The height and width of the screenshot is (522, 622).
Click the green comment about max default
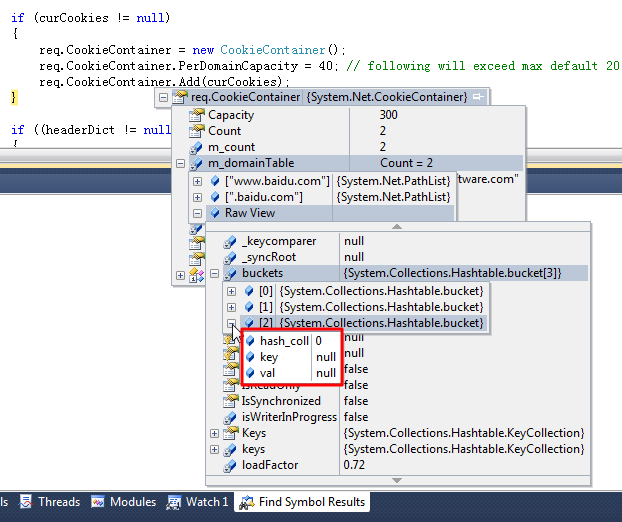484,66
